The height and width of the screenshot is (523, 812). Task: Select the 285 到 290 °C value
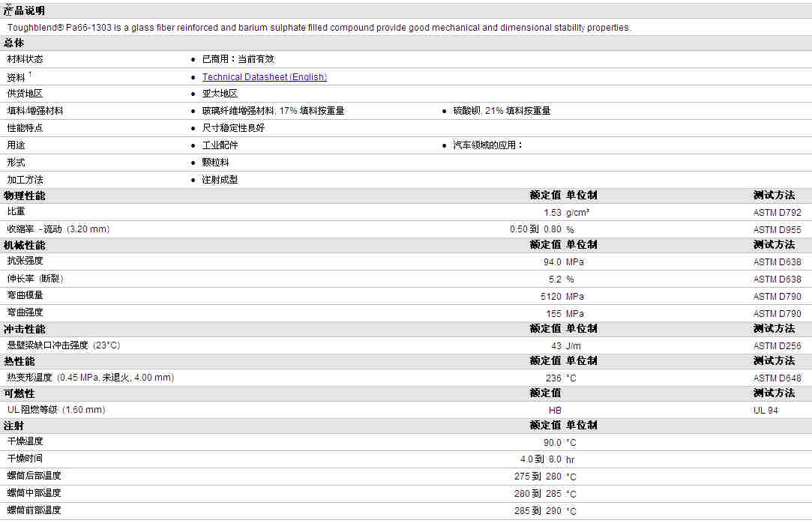(x=545, y=510)
